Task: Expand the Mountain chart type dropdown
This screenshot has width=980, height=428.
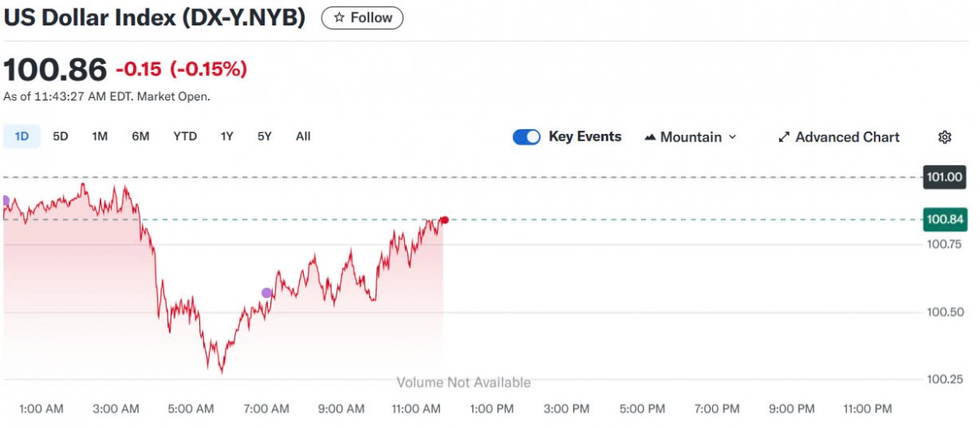Action: [x=690, y=137]
